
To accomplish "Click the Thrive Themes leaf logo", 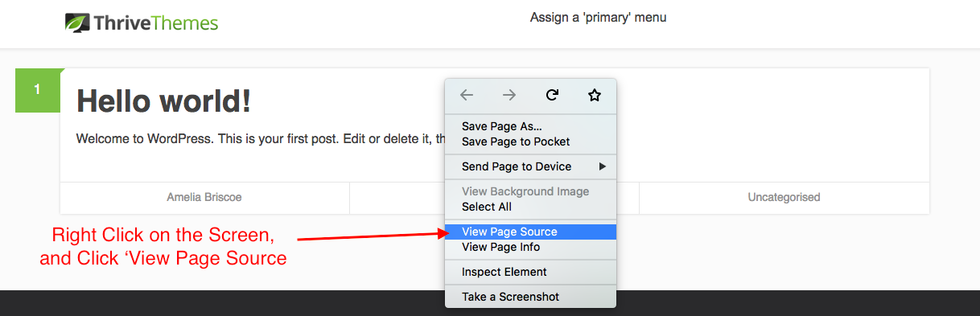I will click(x=77, y=23).
